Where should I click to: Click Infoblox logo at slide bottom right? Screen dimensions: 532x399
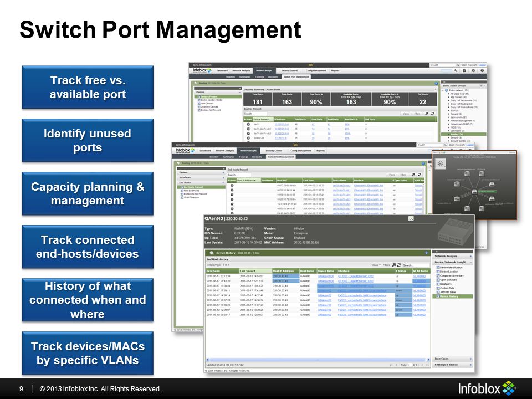[x=487, y=388]
